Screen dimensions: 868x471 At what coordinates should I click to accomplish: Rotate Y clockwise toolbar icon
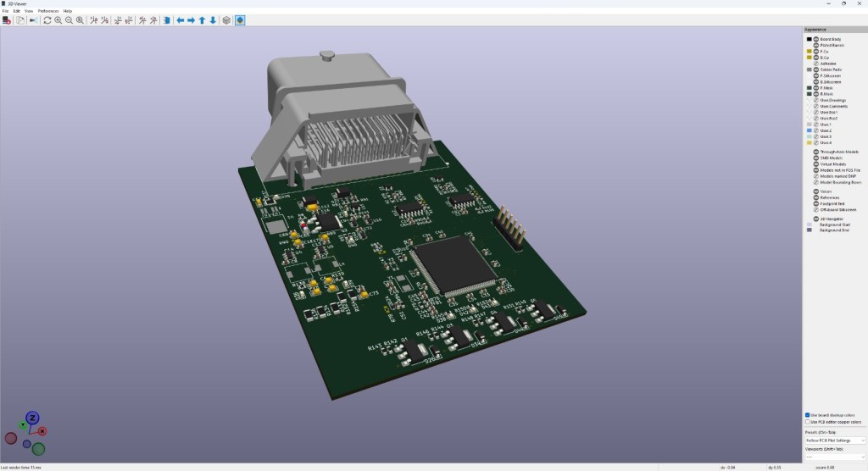coord(118,20)
